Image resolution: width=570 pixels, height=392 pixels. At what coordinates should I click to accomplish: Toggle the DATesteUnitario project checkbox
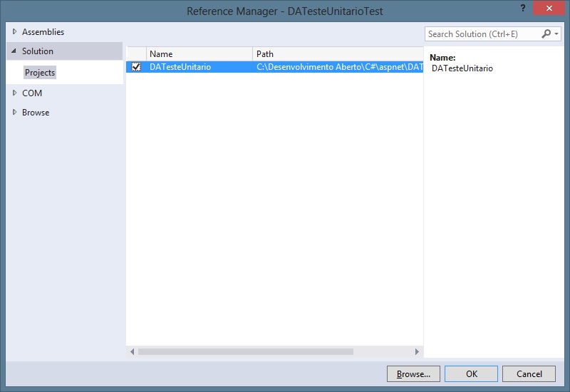(136, 67)
